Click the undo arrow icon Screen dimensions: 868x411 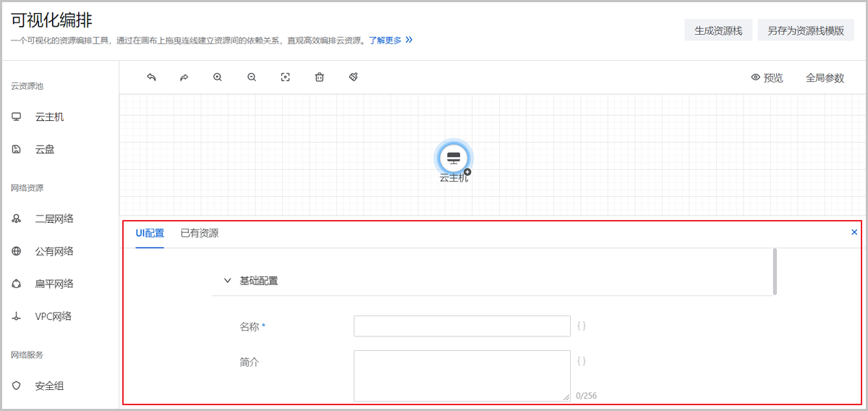pos(151,77)
